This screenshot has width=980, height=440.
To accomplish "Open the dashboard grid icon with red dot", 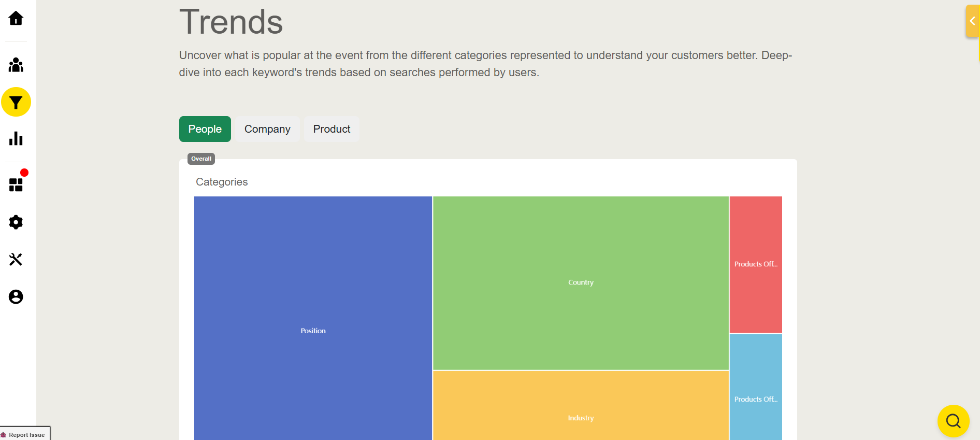I will 16,184.
